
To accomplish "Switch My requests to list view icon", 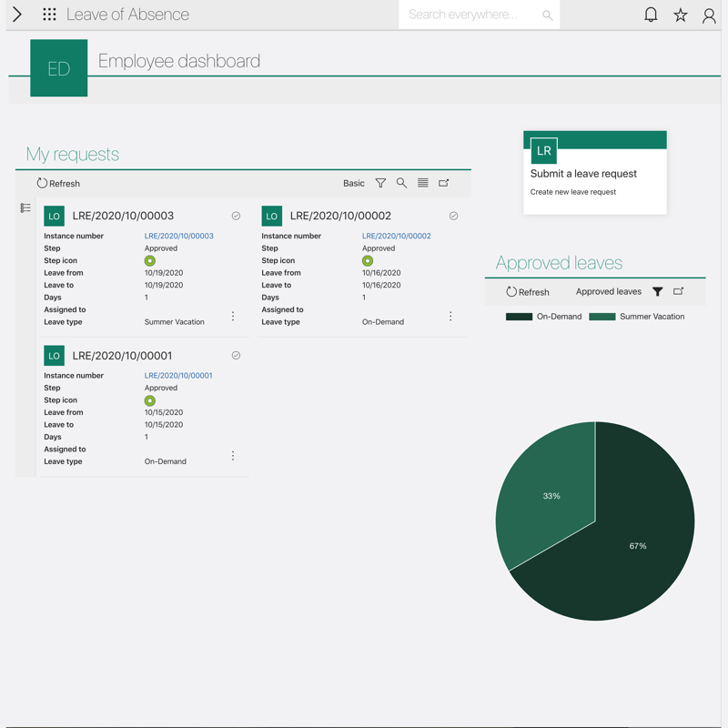I will click(x=423, y=183).
